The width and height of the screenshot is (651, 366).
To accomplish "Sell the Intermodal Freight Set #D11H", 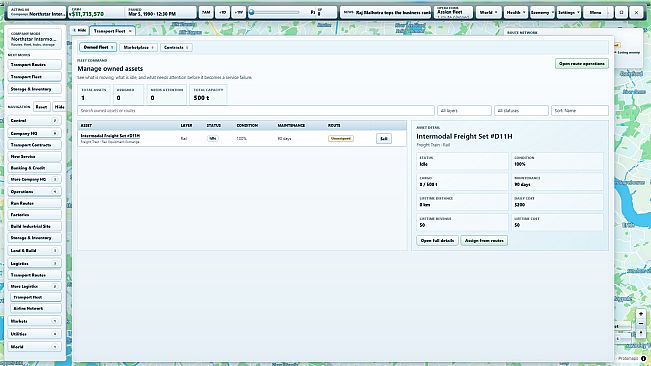I will [x=384, y=139].
